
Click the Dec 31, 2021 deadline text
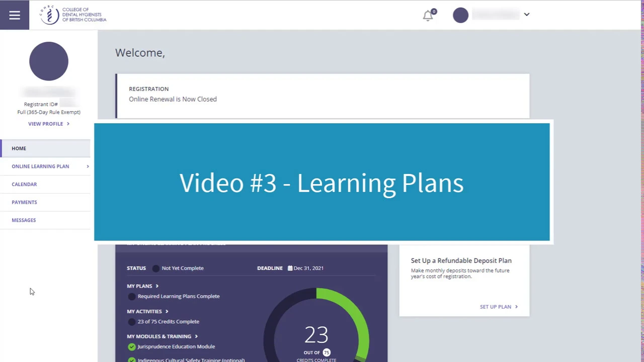[x=308, y=268]
